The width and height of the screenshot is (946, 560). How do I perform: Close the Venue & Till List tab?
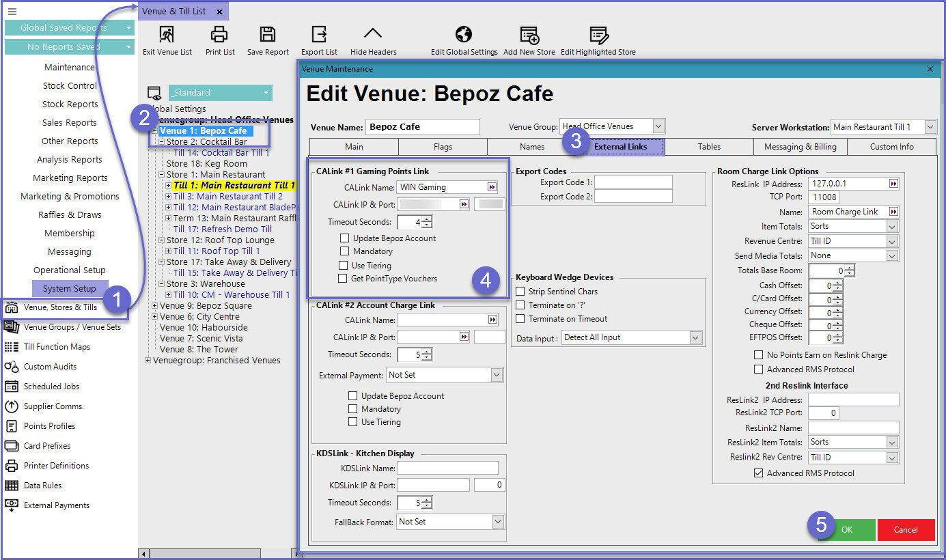click(x=219, y=12)
